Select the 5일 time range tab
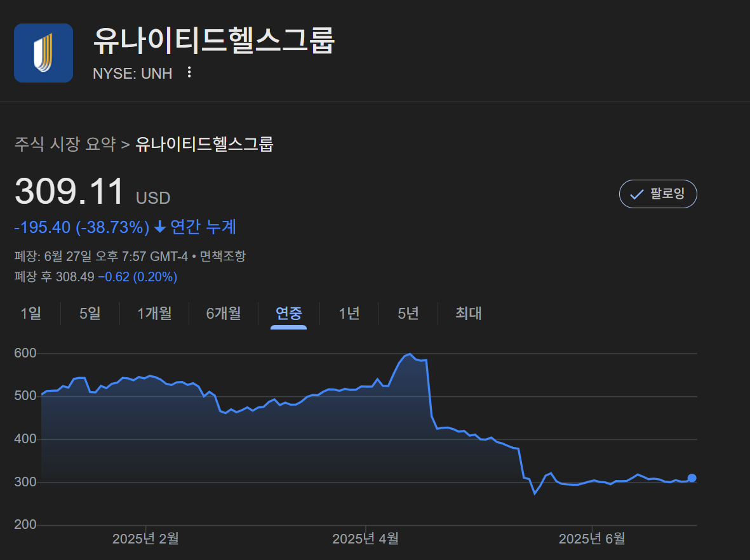750x560 pixels. click(90, 313)
